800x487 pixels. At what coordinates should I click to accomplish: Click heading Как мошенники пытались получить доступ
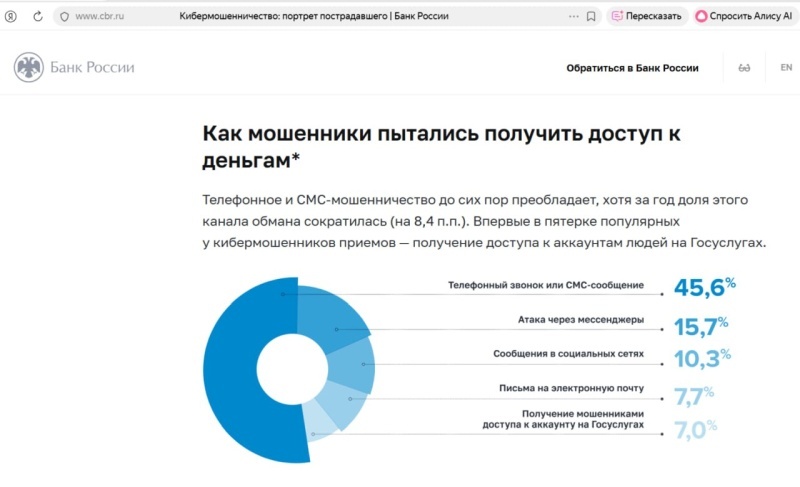(441, 147)
